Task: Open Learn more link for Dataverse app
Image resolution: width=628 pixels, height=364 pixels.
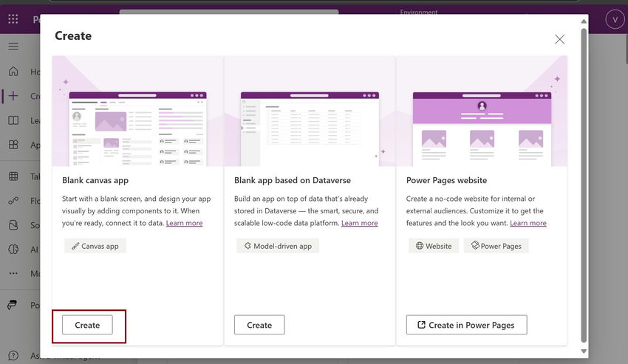Action: point(359,223)
